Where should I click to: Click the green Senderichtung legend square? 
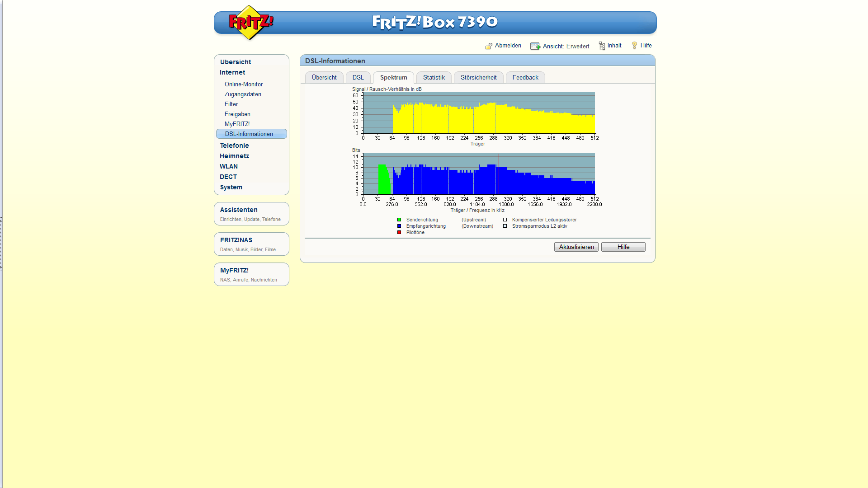(x=399, y=220)
